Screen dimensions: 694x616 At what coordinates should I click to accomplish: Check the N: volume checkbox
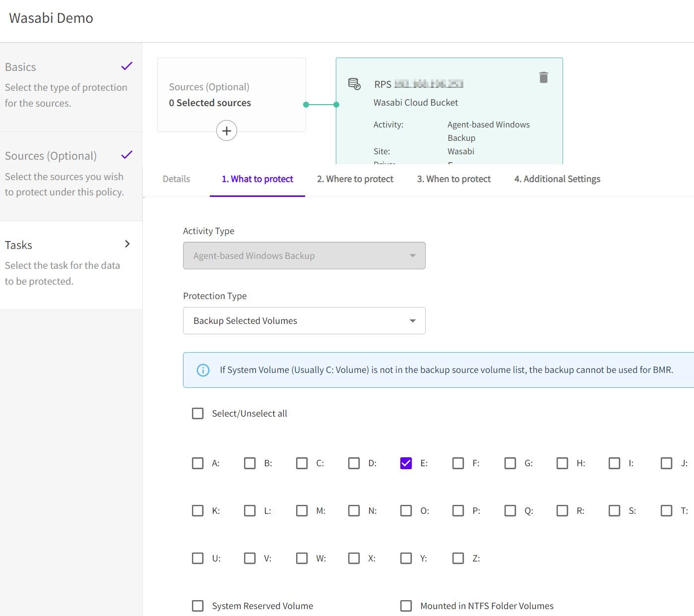pyautogui.click(x=354, y=511)
